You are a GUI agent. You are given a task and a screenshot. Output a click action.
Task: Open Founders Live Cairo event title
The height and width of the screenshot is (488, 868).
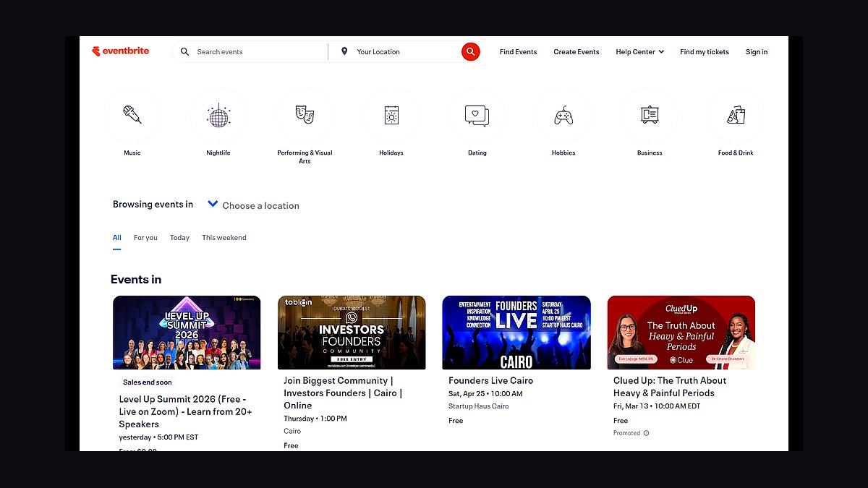(x=490, y=381)
